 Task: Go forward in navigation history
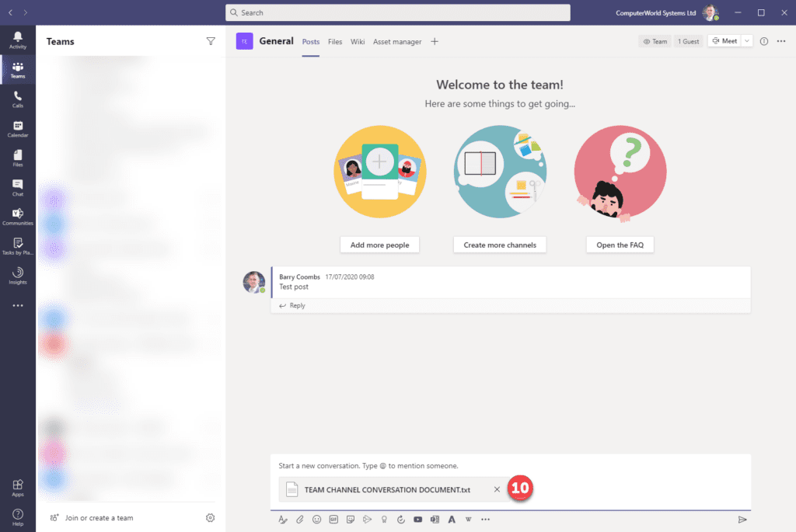(26, 12)
